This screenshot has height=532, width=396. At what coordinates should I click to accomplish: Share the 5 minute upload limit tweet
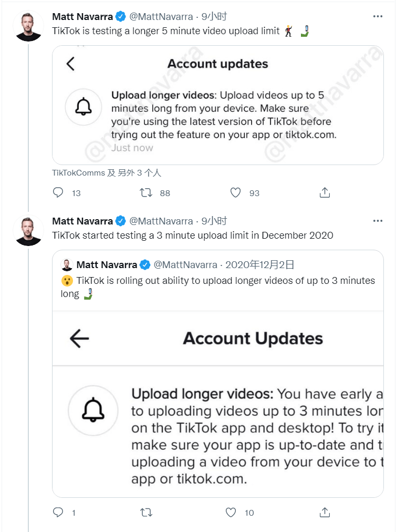[325, 193]
